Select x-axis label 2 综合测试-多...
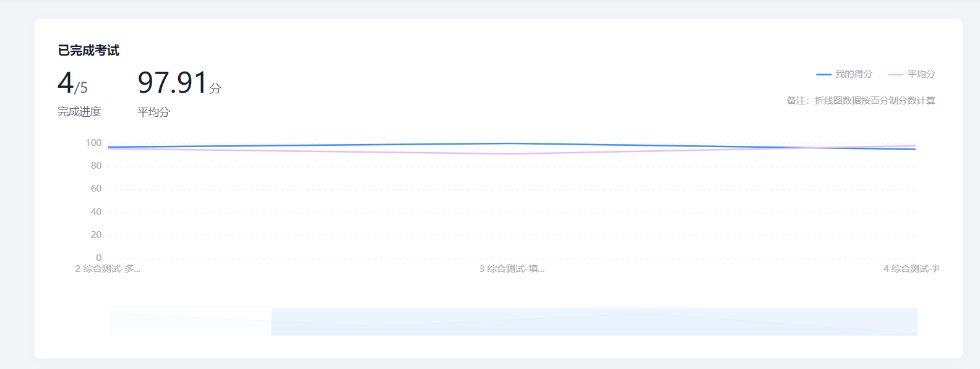 tap(108, 269)
